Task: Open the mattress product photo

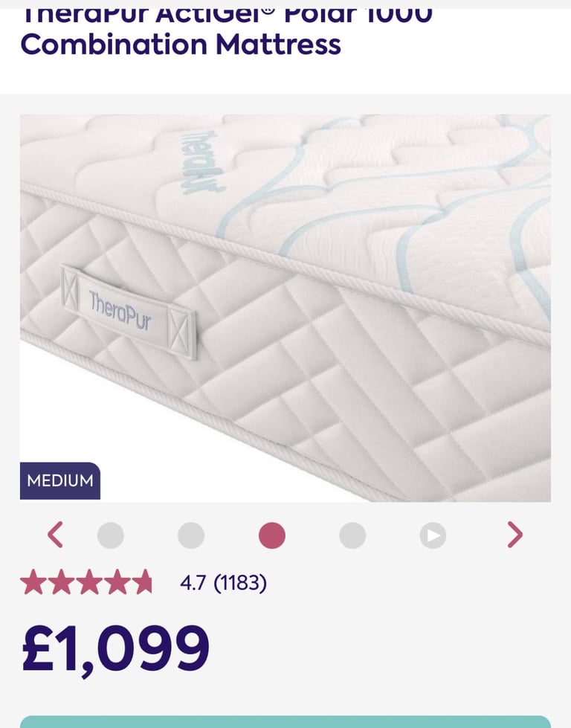Action: coord(285,308)
